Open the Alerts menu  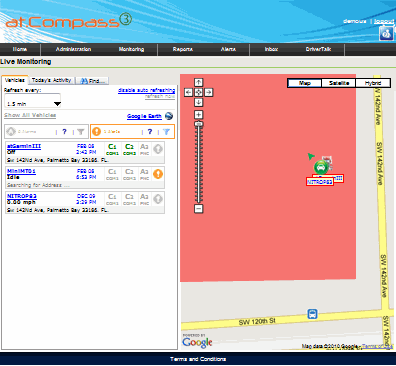pos(228,49)
